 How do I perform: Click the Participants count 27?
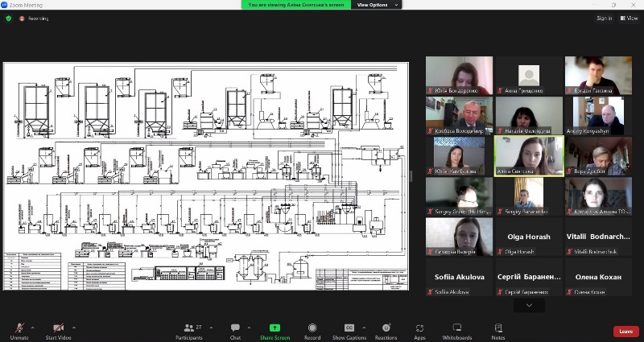tap(199, 328)
